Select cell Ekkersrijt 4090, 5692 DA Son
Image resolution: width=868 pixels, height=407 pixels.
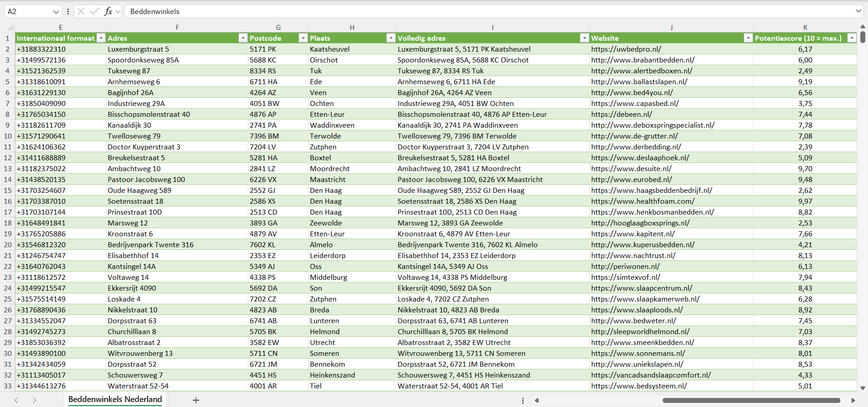coord(493,288)
